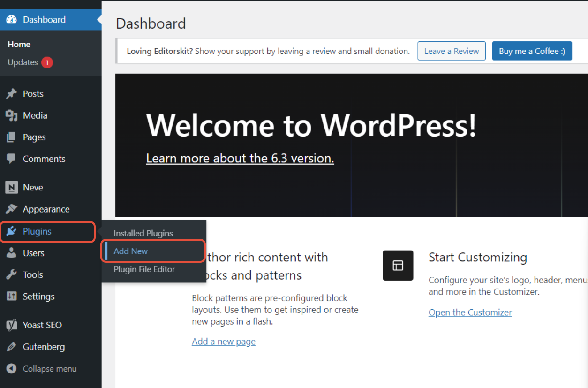Open the Appearance menu
588x388 pixels.
coord(51,209)
